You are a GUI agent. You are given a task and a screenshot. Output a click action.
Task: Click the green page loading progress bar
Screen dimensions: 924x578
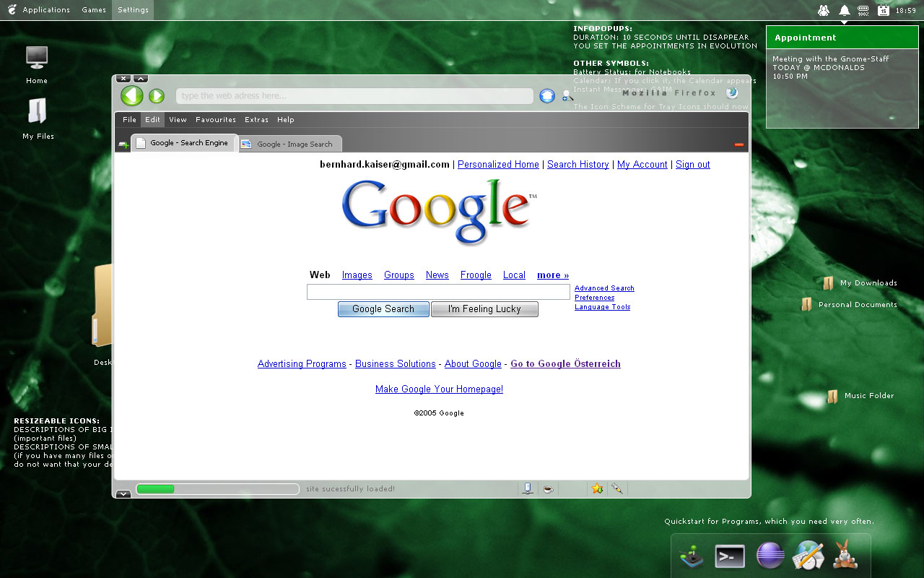217,489
